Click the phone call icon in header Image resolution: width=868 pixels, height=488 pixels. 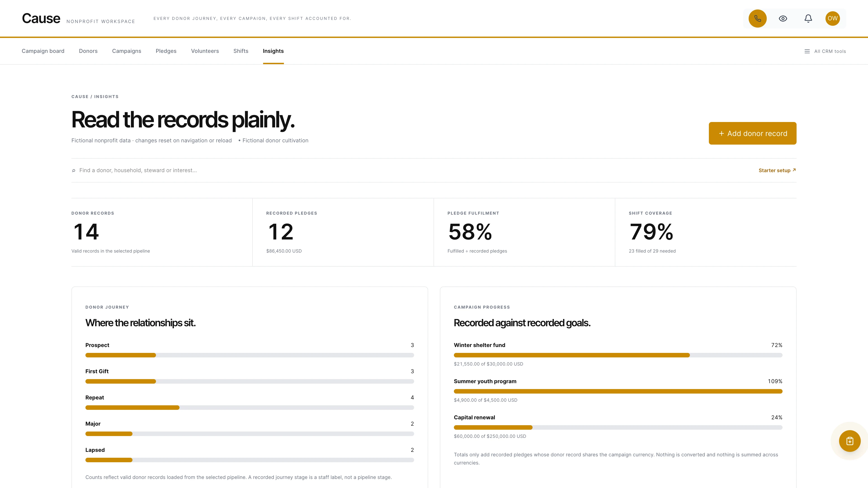(x=757, y=19)
